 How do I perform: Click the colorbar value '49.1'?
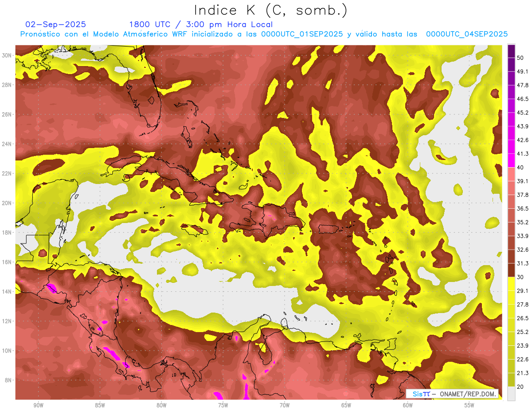click(522, 71)
